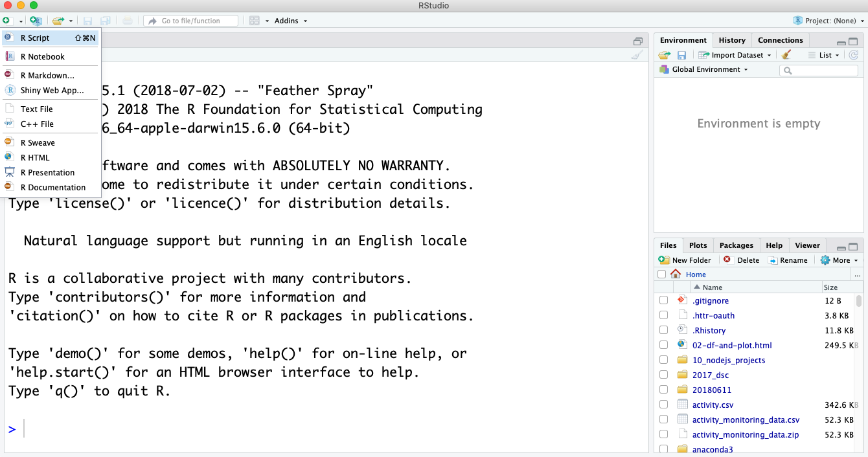
Task: Expand the recent files arrow beside Open
Action: click(71, 21)
